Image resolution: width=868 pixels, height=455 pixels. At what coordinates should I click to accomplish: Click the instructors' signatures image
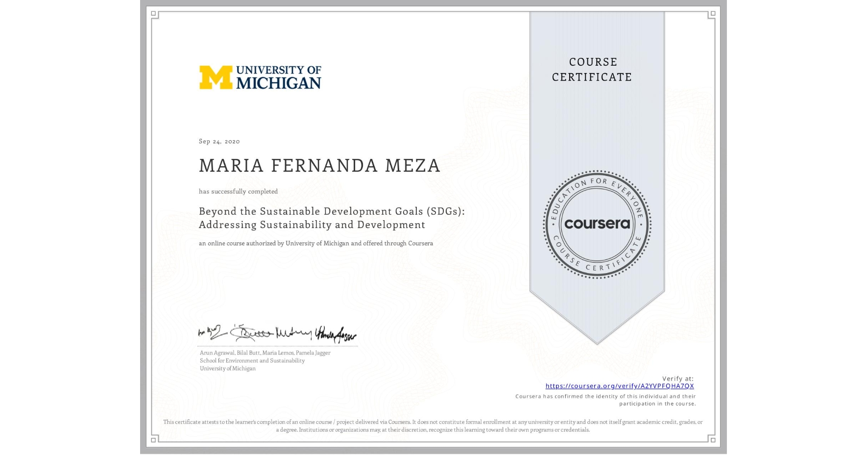click(277, 333)
